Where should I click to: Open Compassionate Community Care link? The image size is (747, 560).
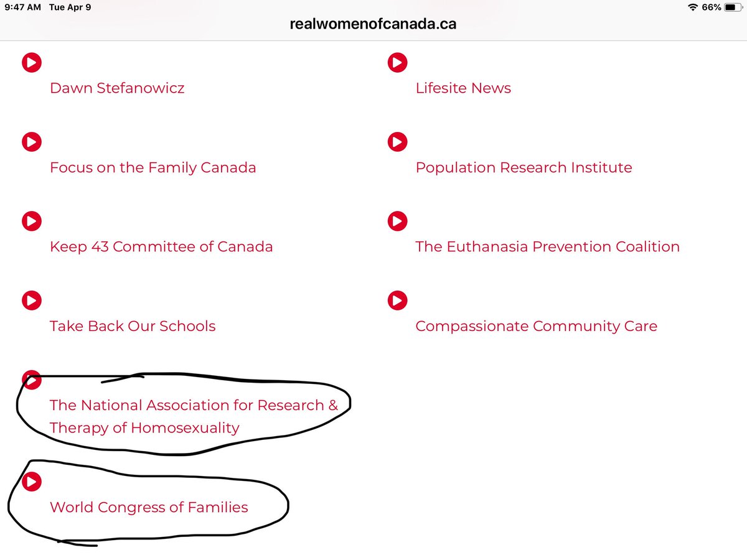(536, 326)
